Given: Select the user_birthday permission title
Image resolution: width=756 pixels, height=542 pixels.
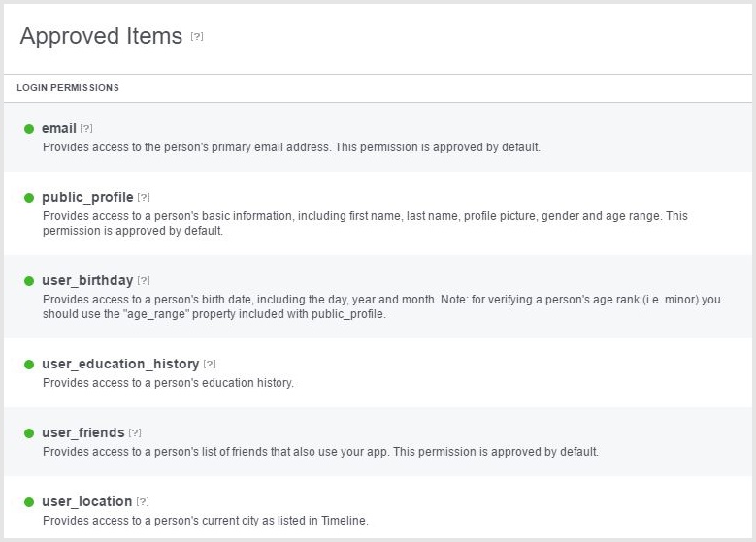Looking at the screenshot, I should (87, 281).
